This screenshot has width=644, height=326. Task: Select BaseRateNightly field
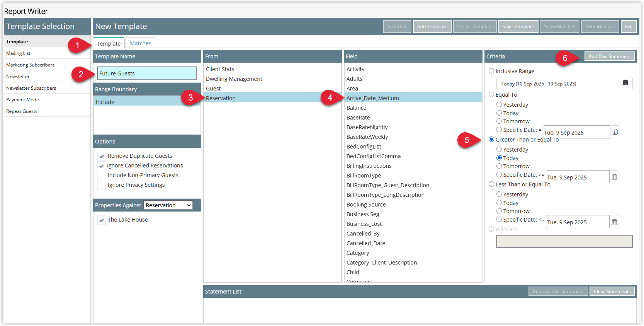pyautogui.click(x=413, y=127)
